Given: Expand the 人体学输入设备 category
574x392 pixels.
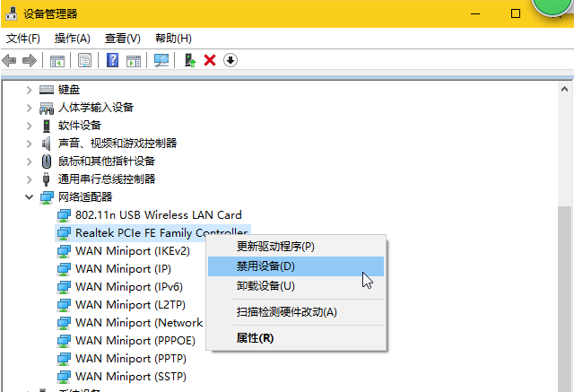Looking at the screenshot, I should tap(30, 108).
